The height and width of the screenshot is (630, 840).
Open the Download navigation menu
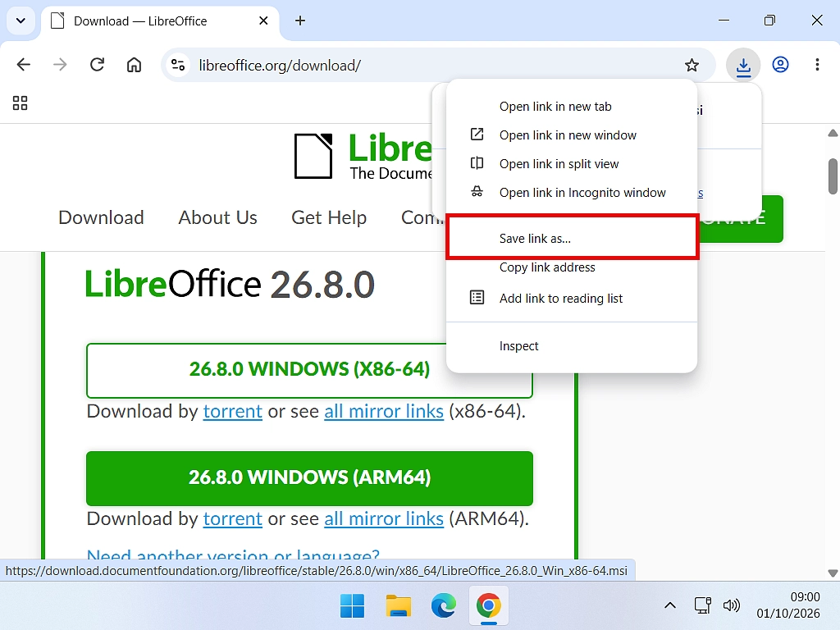pos(101,217)
